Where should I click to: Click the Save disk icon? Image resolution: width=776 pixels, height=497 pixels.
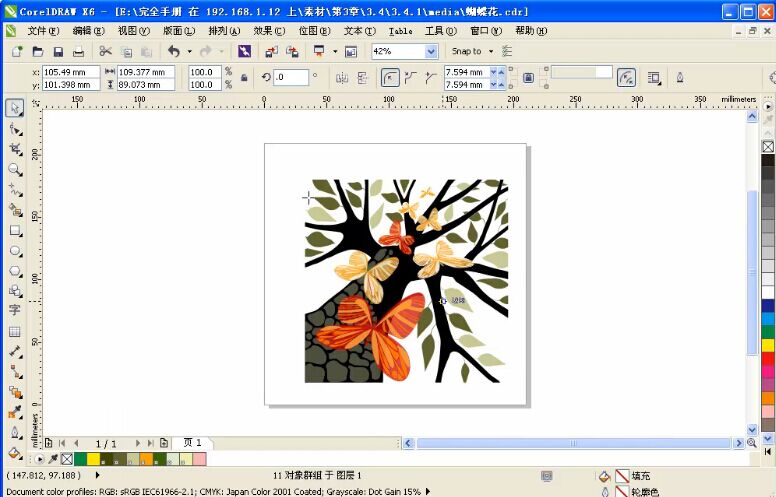(x=58, y=51)
